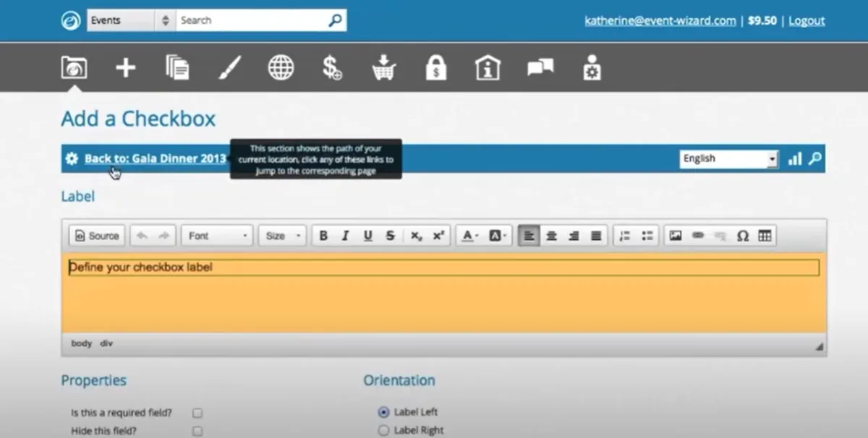Toggle strikethrough formatting
The width and height of the screenshot is (868, 438).
(390, 236)
